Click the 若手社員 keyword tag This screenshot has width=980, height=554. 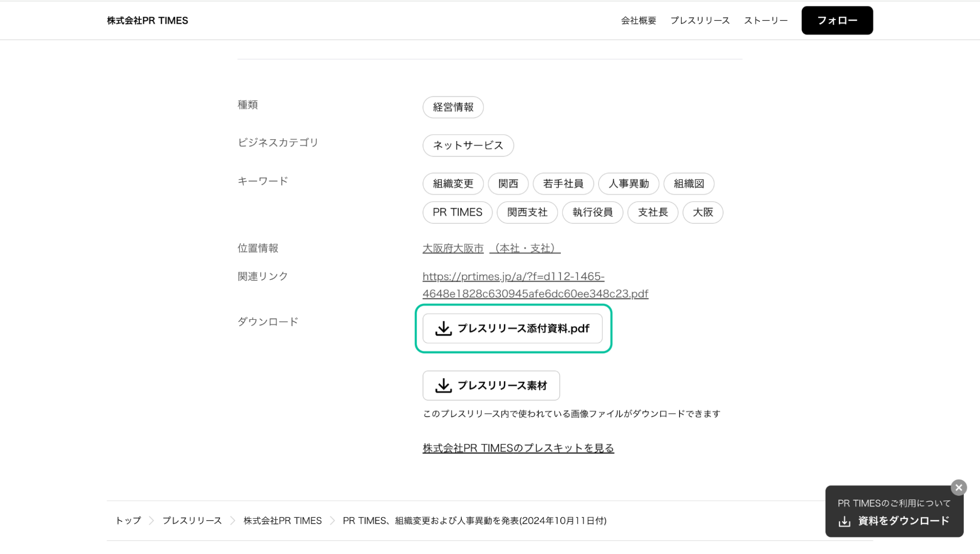(x=563, y=184)
